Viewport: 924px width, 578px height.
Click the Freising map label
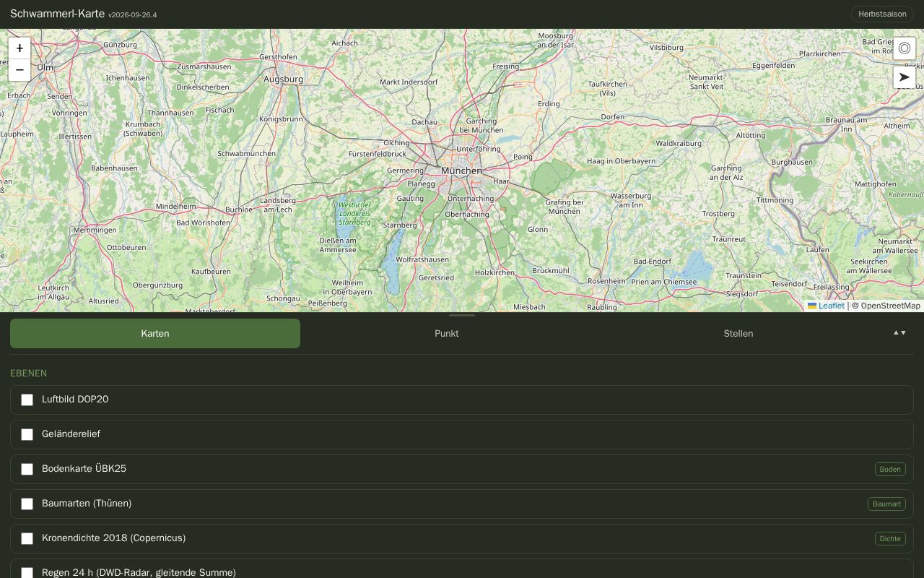506,66
